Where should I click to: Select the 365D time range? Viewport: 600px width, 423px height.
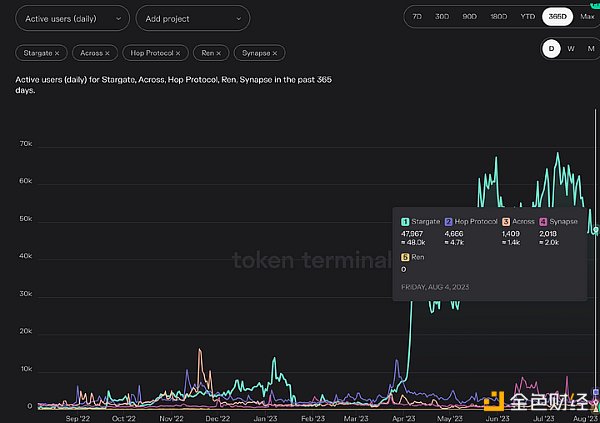557,17
